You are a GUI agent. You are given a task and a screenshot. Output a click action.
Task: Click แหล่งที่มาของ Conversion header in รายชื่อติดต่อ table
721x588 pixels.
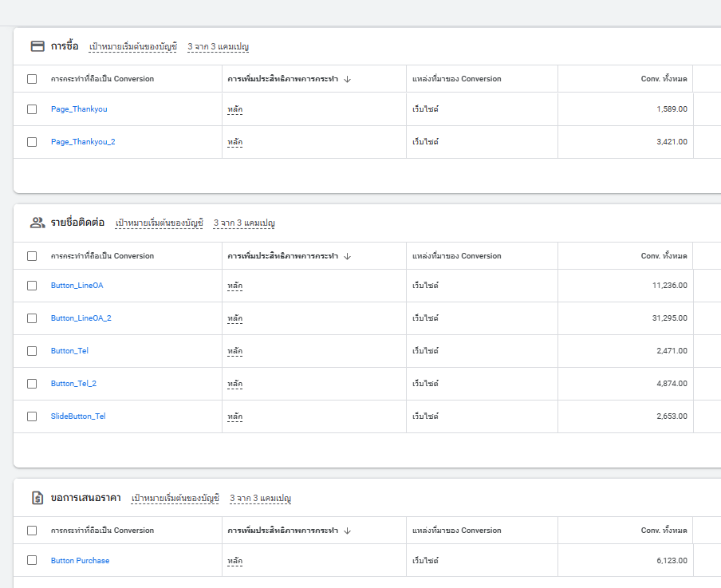click(x=456, y=256)
